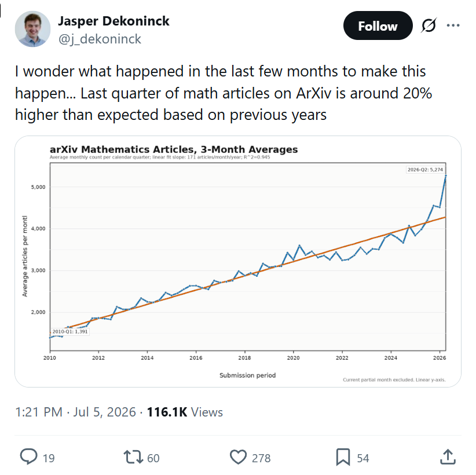Click the 278 likes count
476x475 pixels.
(261, 458)
